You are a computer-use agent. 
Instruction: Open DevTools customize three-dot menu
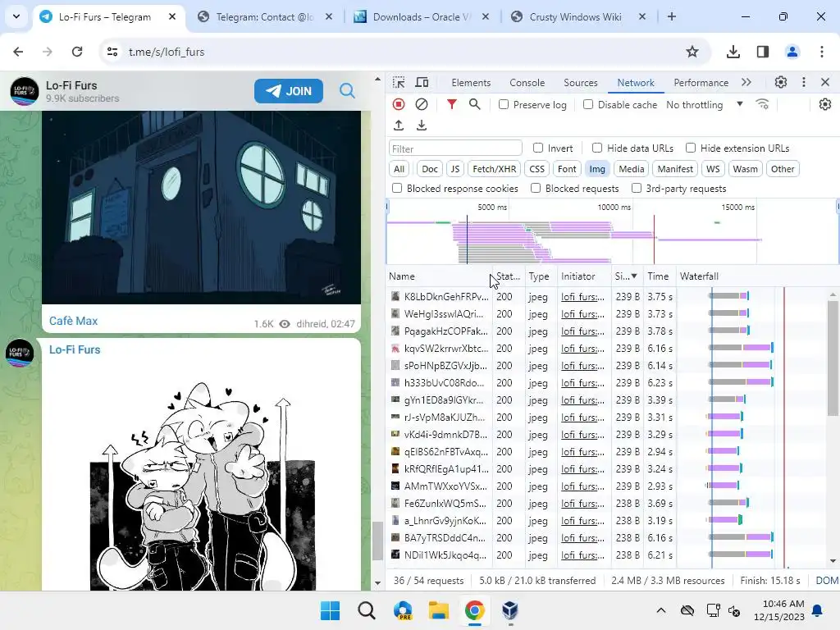point(804,83)
